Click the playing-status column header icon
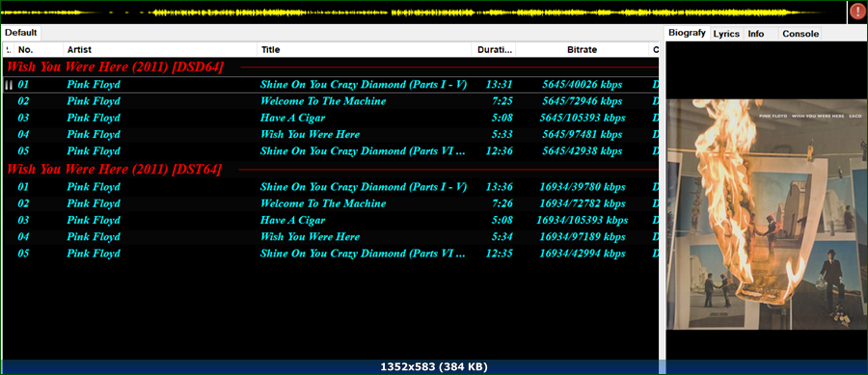The image size is (868, 375). tap(9, 50)
